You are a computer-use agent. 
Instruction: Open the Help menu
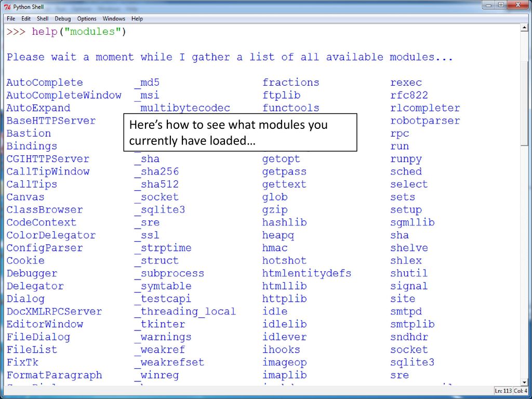pyautogui.click(x=137, y=19)
